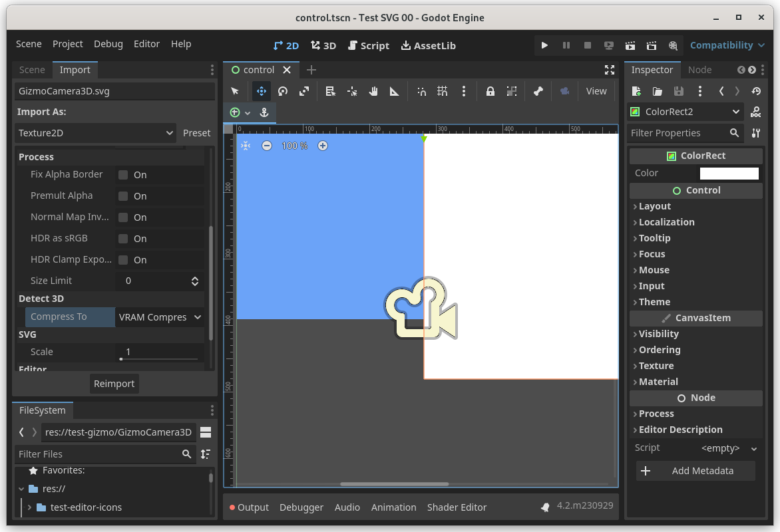This screenshot has height=532, width=780.
Task: Click the white Color swatch for ColorRect2
Action: point(729,173)
